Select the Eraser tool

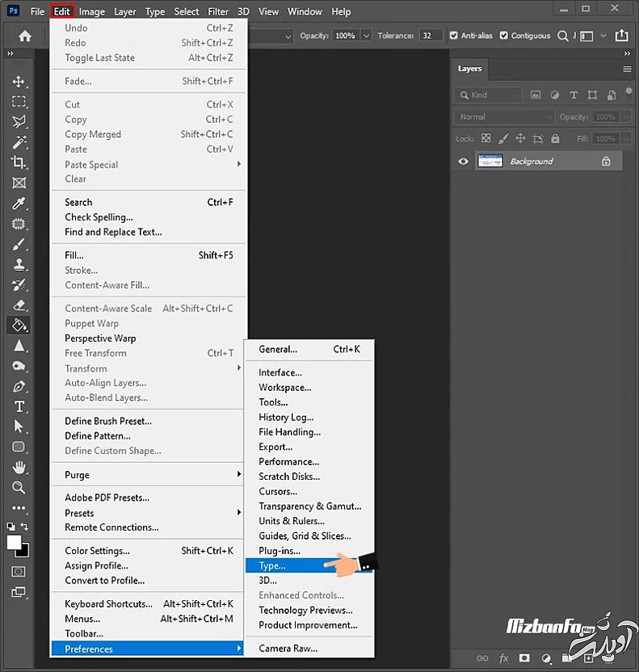tap(19, 304)
